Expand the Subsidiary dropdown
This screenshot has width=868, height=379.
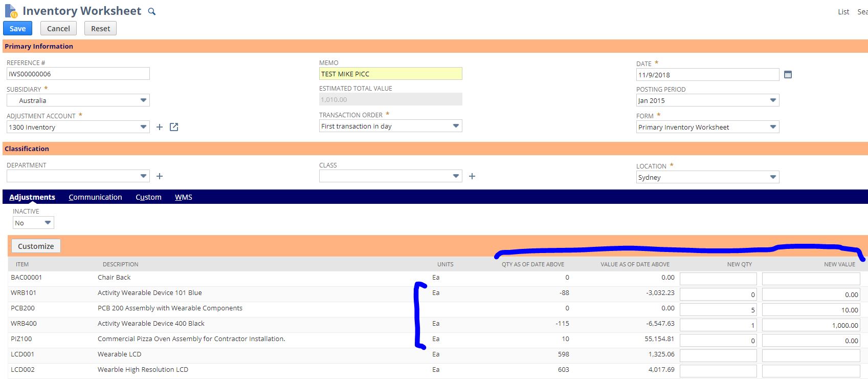tap(143, 100)
